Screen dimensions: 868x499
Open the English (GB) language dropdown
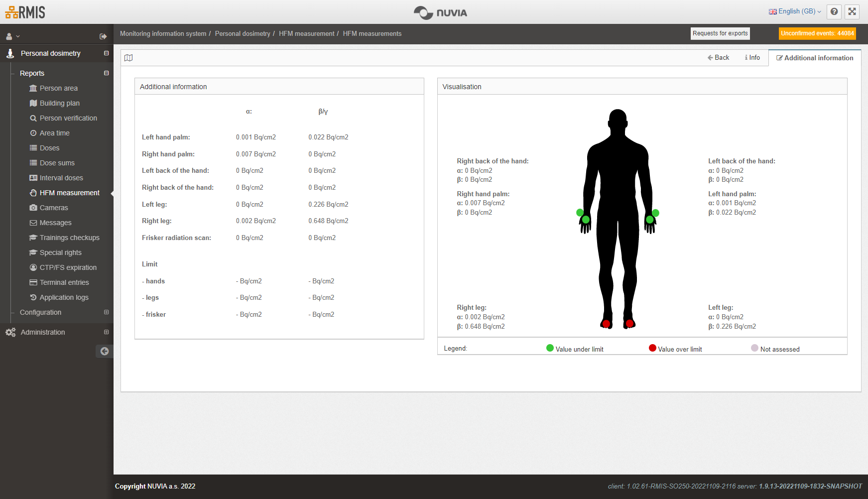pyautogui.click(x=794, y=11)
